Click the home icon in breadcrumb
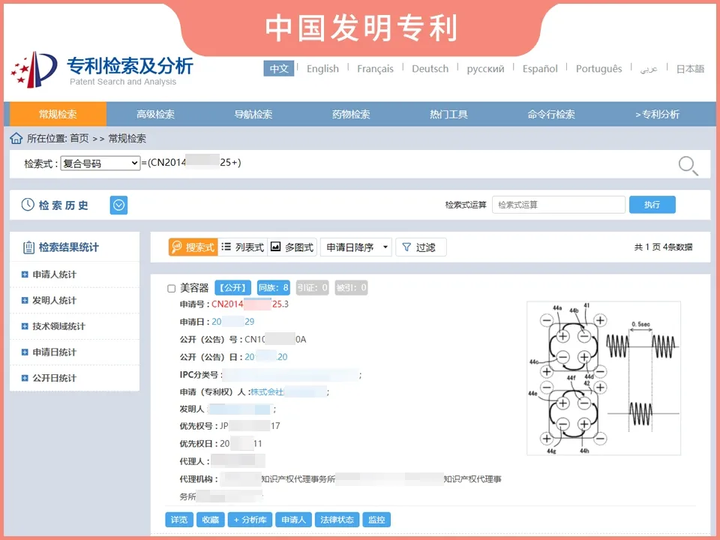This screenshot has width=720, height=540. pyautogui.click(x=16, y=138)
